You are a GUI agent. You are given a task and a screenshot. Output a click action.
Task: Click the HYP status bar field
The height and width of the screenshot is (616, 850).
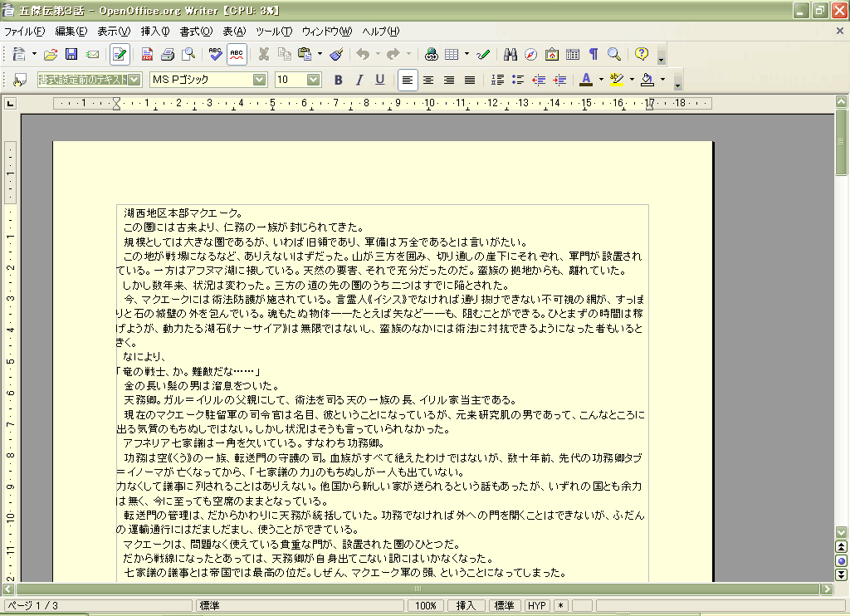coord(537,606)
